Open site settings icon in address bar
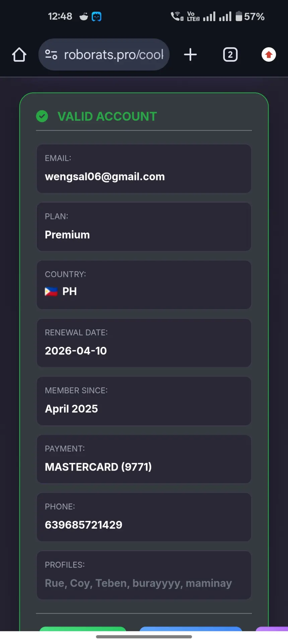 [51, 55]
